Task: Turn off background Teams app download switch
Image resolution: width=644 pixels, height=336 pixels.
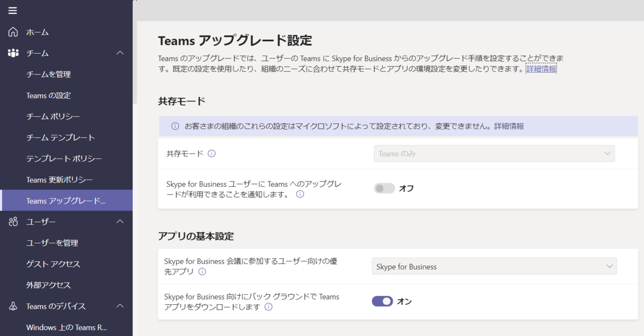Action: [382, 302]
